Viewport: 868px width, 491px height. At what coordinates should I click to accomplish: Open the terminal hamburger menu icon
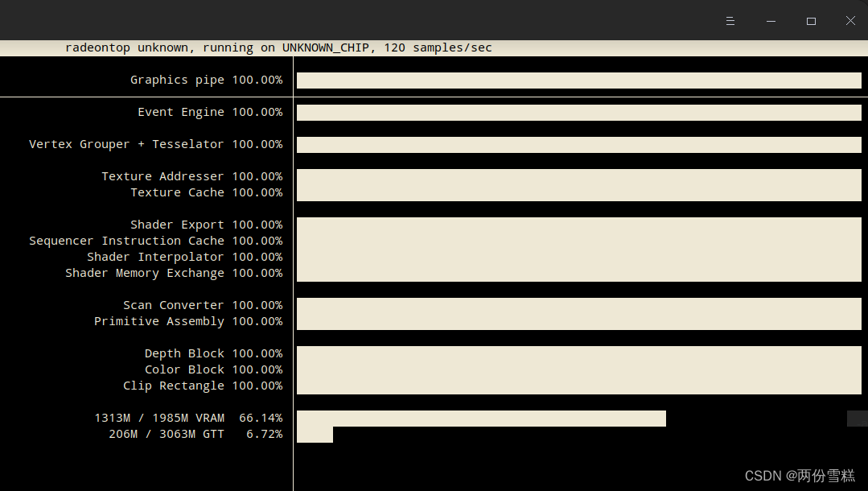[x=730, y=21]
